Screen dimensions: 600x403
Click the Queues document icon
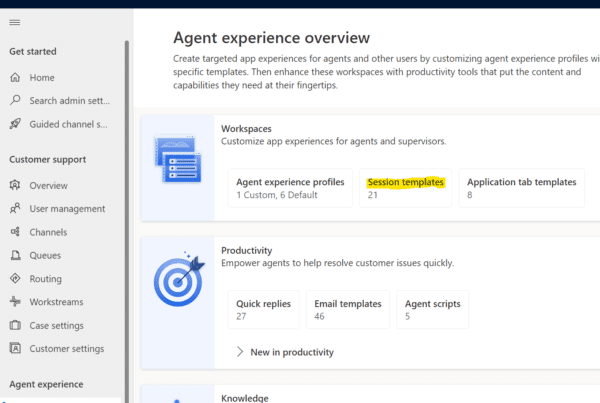(x=15, y=256)
